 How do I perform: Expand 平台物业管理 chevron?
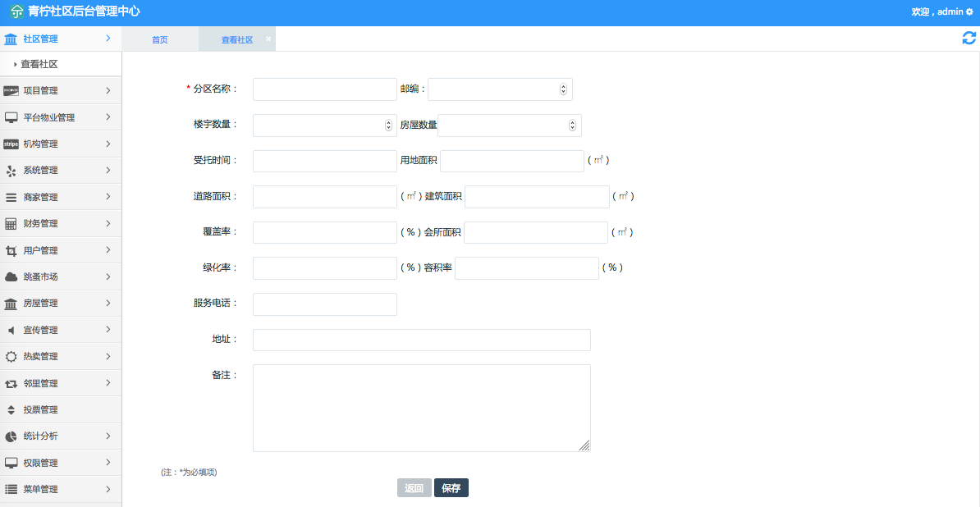click(x=108, y=116)
